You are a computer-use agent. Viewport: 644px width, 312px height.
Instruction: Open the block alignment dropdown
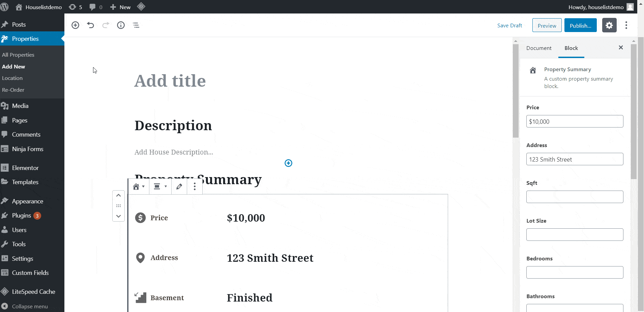coord(160,187)
